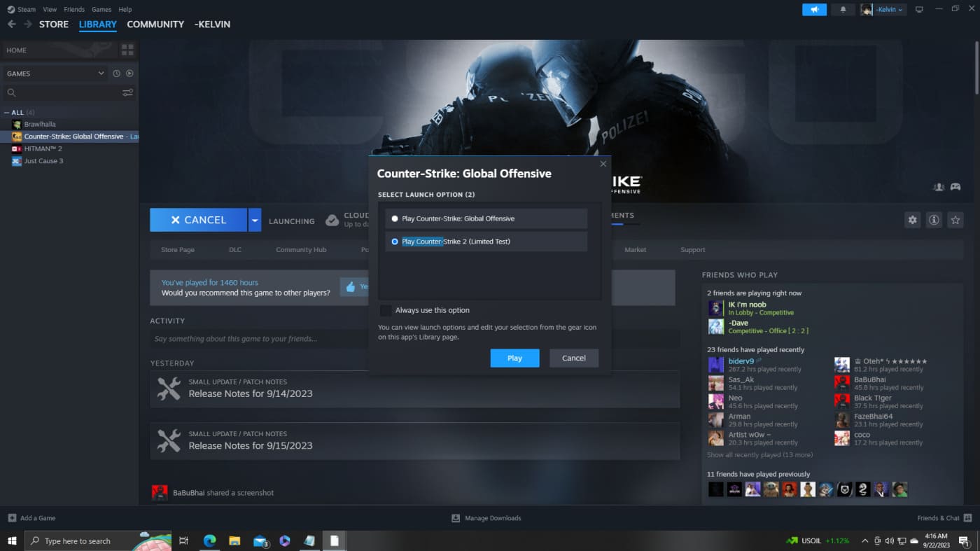
Task: Open the -Kelvin account dropdown
Action: [x=883, y=9]
